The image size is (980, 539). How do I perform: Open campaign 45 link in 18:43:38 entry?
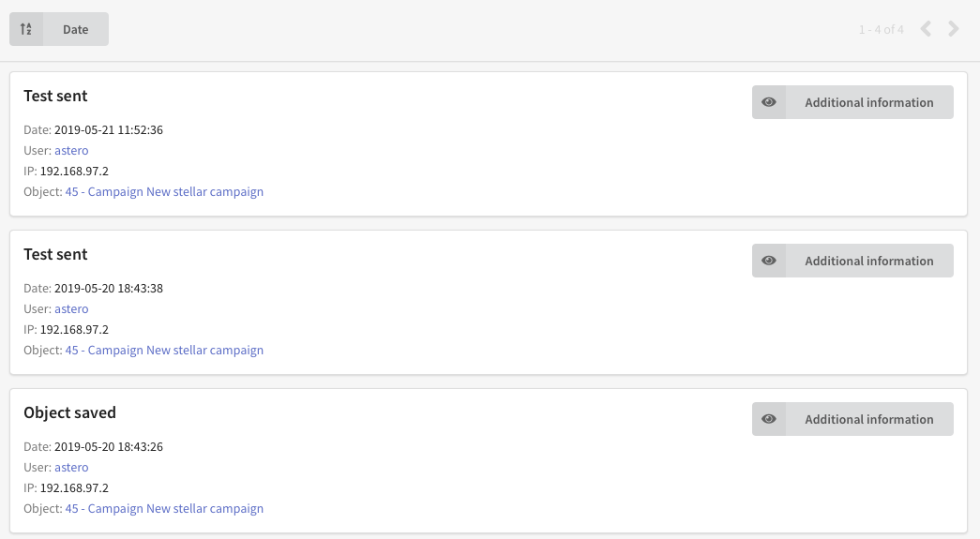[164, 351]
